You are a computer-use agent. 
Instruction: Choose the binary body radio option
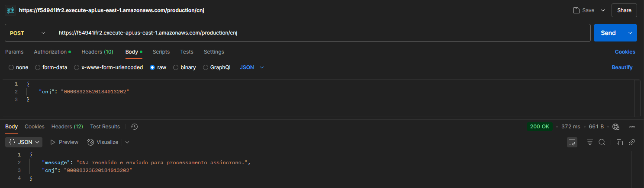(176, 67)
